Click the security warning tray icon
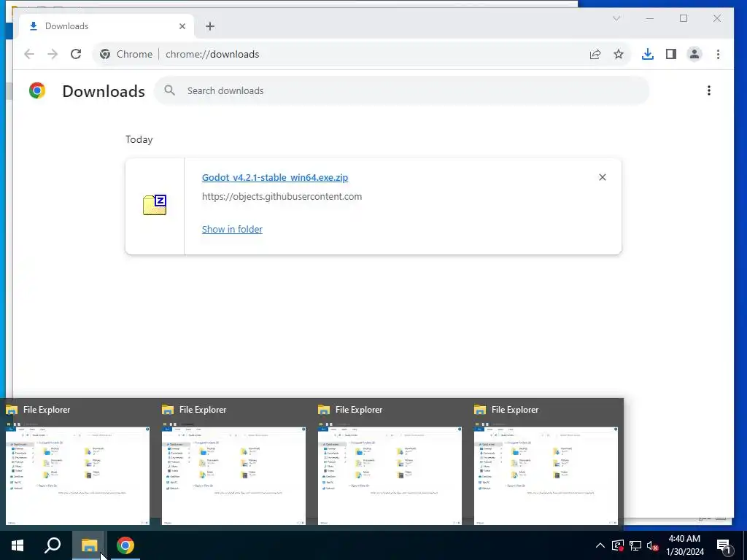The height and width of the screenshot is (560, 747). 618,545
